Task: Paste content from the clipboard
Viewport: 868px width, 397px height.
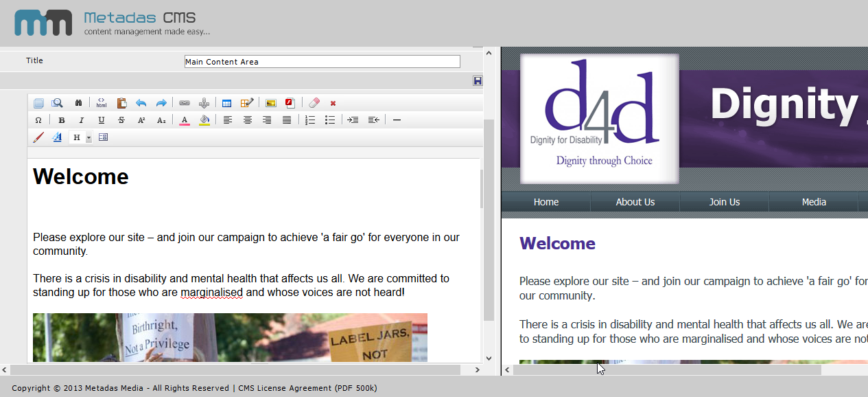Action: 121,102
